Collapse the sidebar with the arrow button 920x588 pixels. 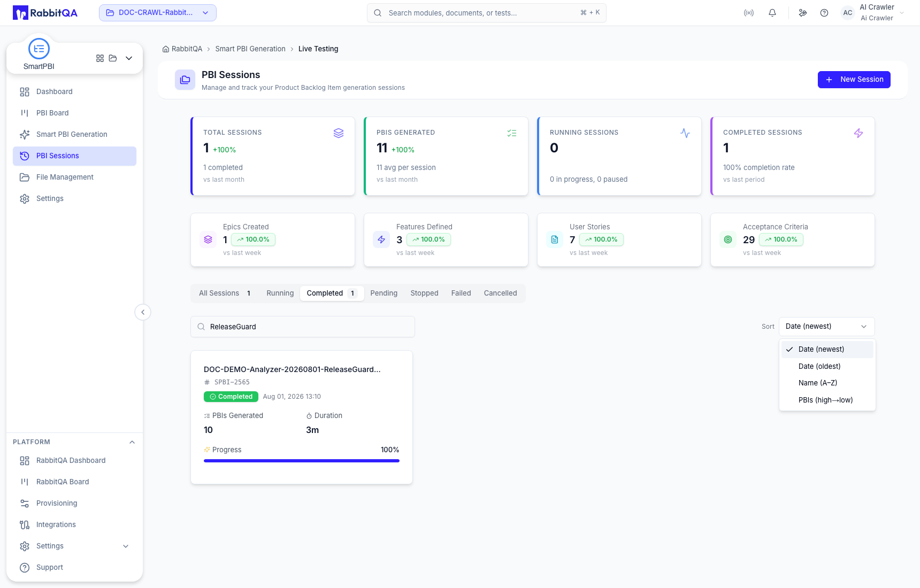click(x=143, y=312)
